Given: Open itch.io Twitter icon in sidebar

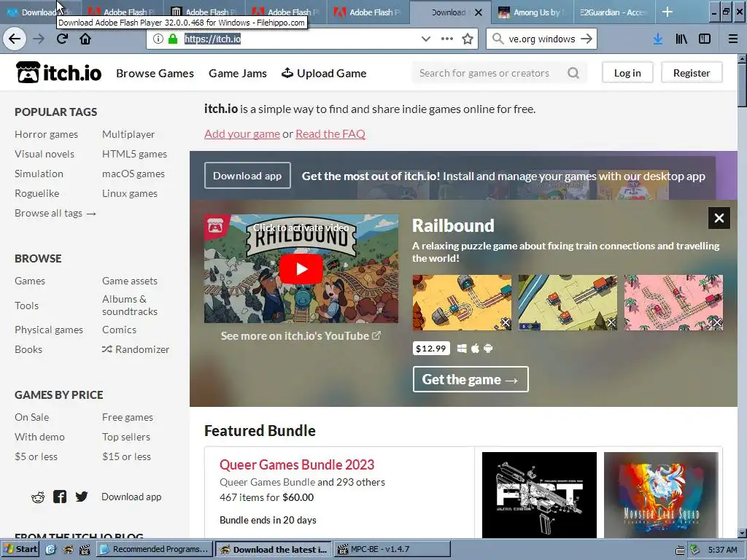Looking at the screenshot, I should click(x=82, y=497).
